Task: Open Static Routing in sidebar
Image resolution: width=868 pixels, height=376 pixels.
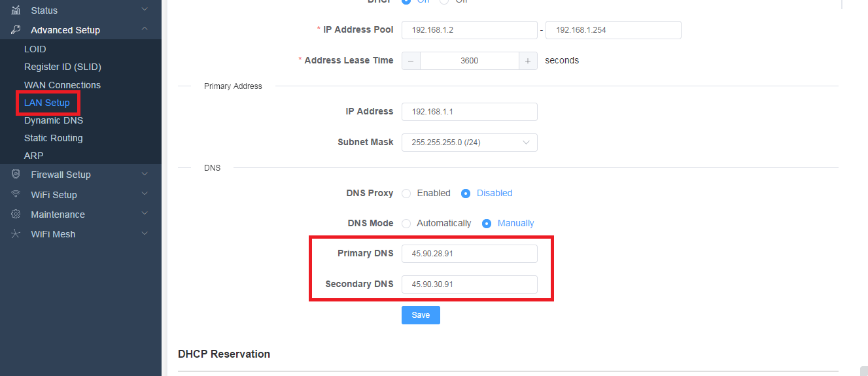Action: (54, 138)
